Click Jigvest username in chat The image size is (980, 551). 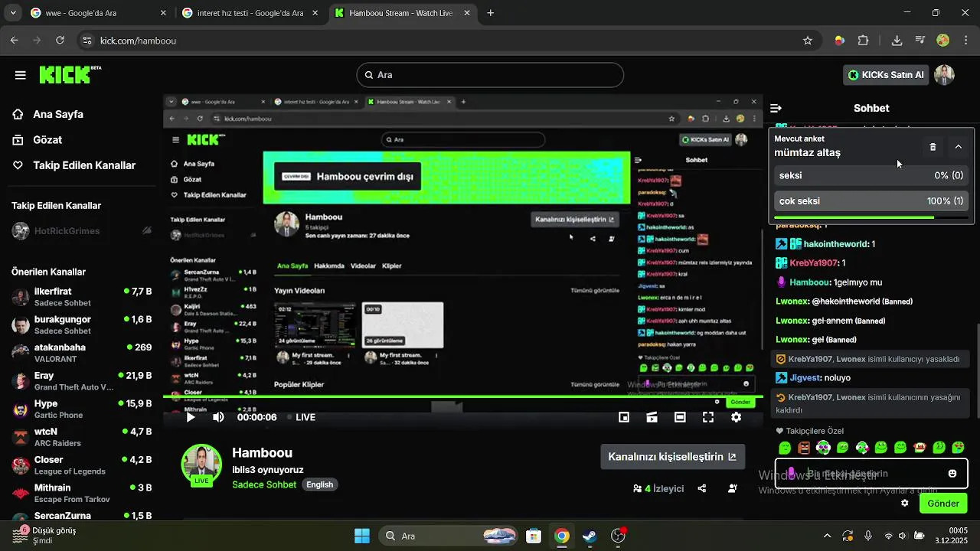805,378
